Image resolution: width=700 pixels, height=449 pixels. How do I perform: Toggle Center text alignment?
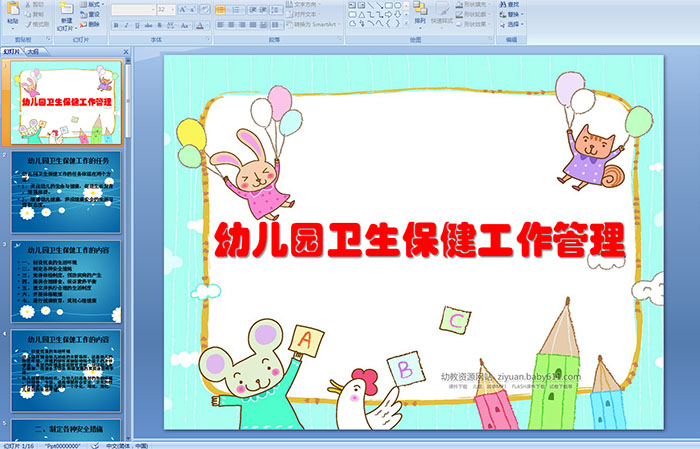tap(231, 25)
